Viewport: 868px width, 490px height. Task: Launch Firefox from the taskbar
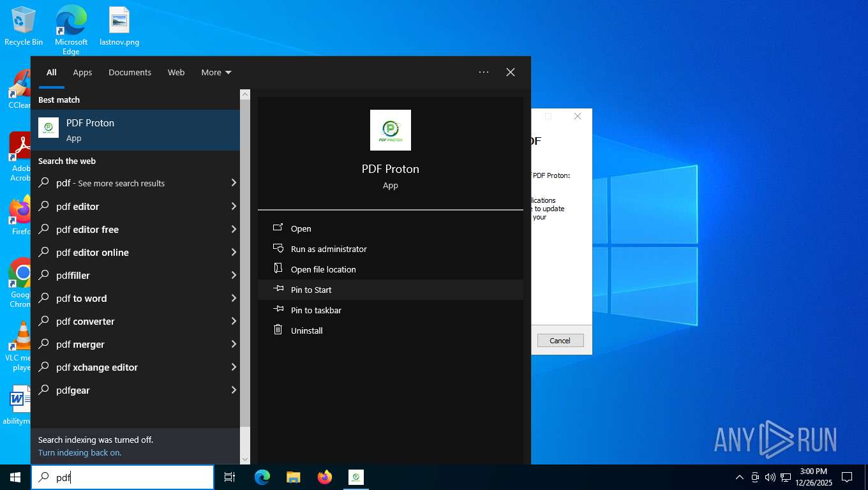[325, 477]
